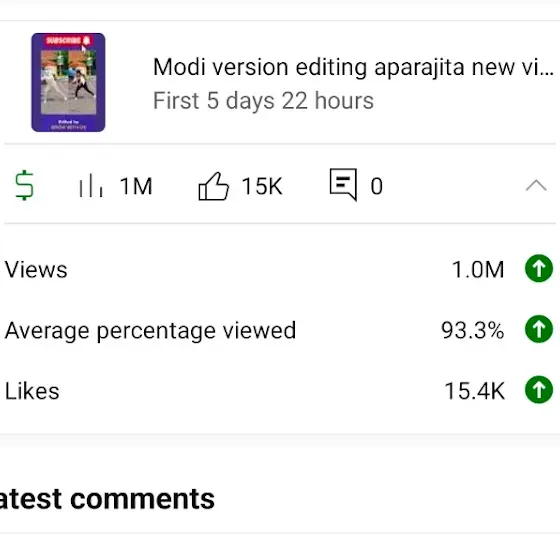Open the Modi version video thumbnail
The height and width of the screenshot is (560, 560).
click(68, 82)
